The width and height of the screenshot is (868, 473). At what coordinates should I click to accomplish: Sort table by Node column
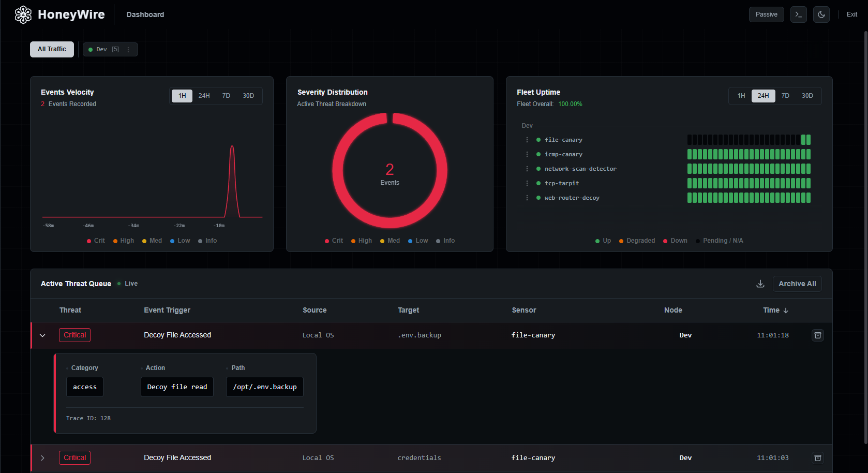point(673,311)
